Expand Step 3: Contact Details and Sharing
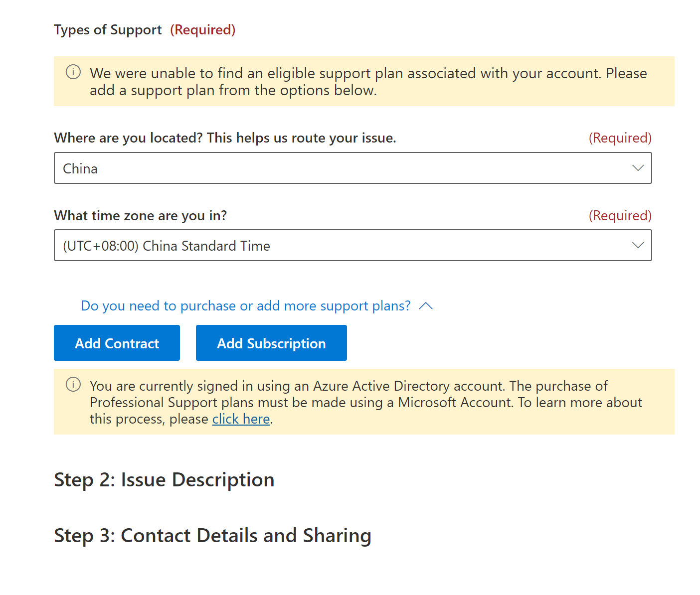This screenshot has height=595, width=700. click(x=212, y=536)
